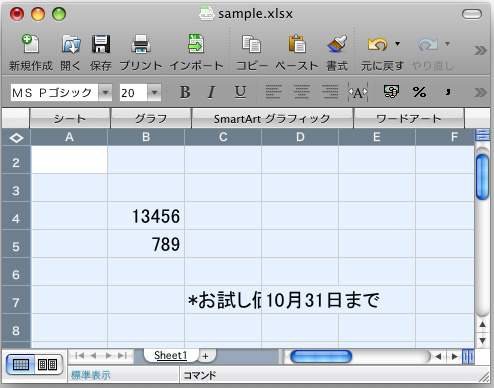Viewport: 494px width, 388px height.
Task: Switch to Sheet1 tab
Action: click(171, 355)
